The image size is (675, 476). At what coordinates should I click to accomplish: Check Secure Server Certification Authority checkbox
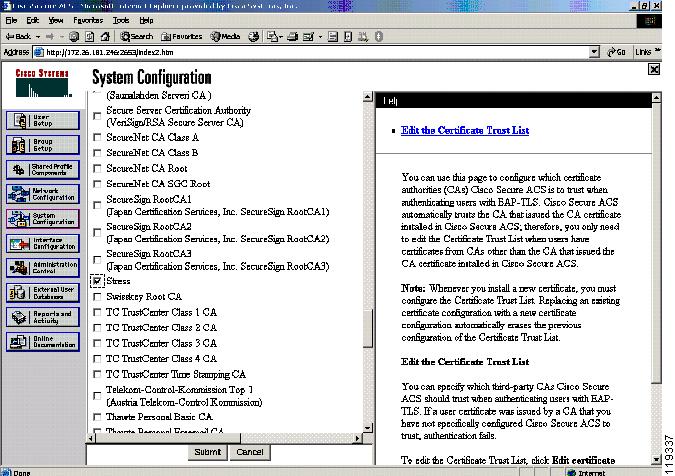(x=97, y=116)
